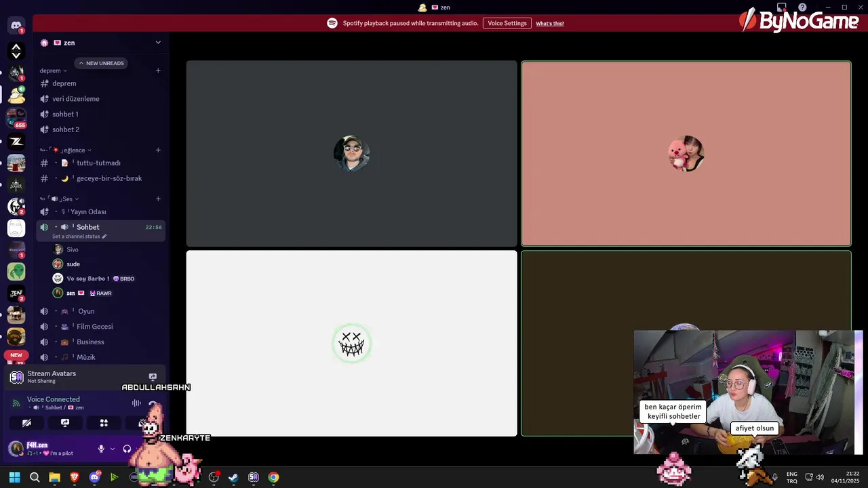The width and height of the screenshot is (868, 488).
Task: Add channel to eğlence category
Action: [x=158, y=150]
